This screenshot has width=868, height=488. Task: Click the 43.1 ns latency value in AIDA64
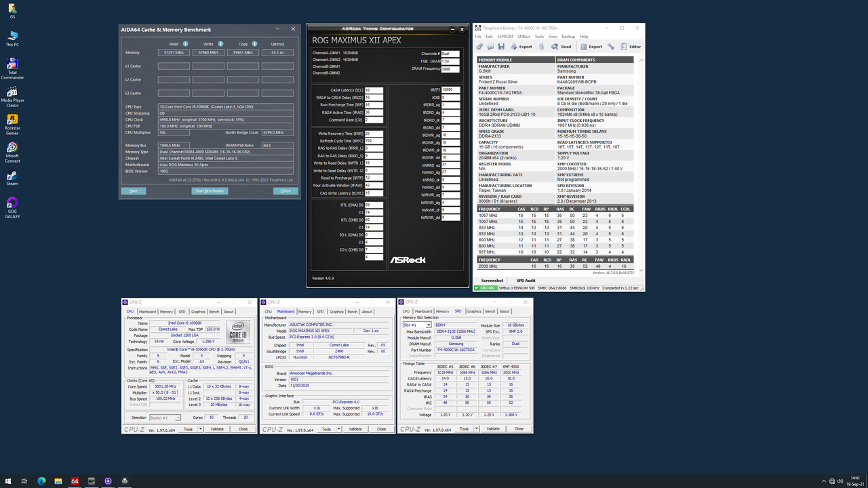tap(277, 52)
